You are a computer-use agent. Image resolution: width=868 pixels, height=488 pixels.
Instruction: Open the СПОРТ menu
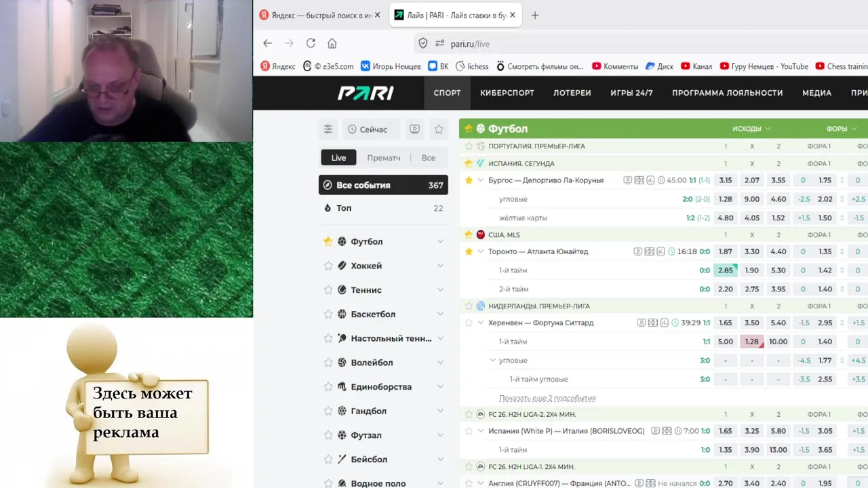(447, 93)
